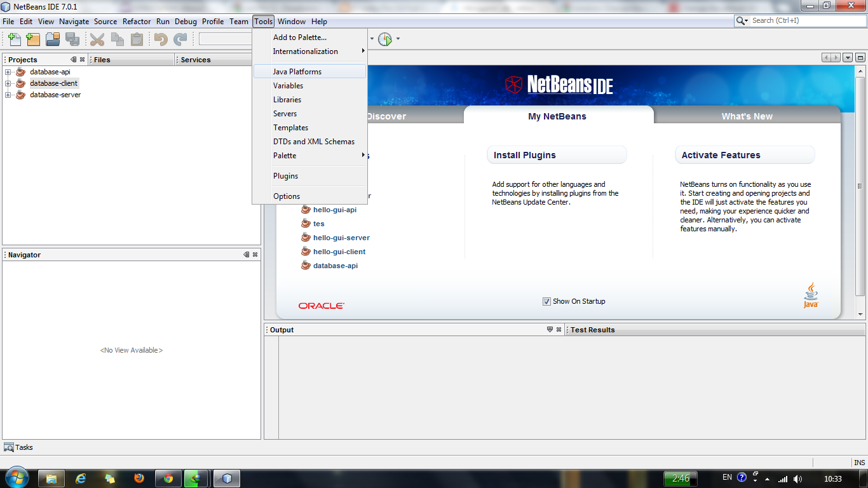
Task: Disable Show On Startup checkbox
Action: pos(546,301)
